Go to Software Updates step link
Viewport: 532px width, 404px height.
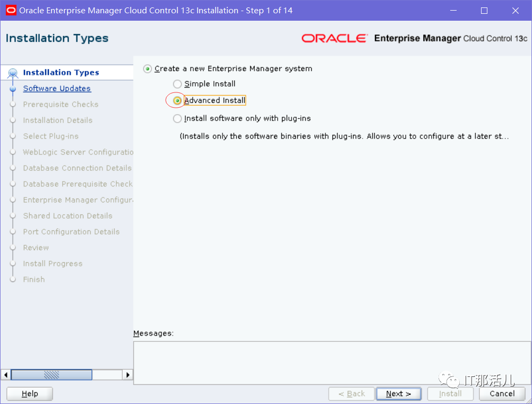[x=57, y=89]
